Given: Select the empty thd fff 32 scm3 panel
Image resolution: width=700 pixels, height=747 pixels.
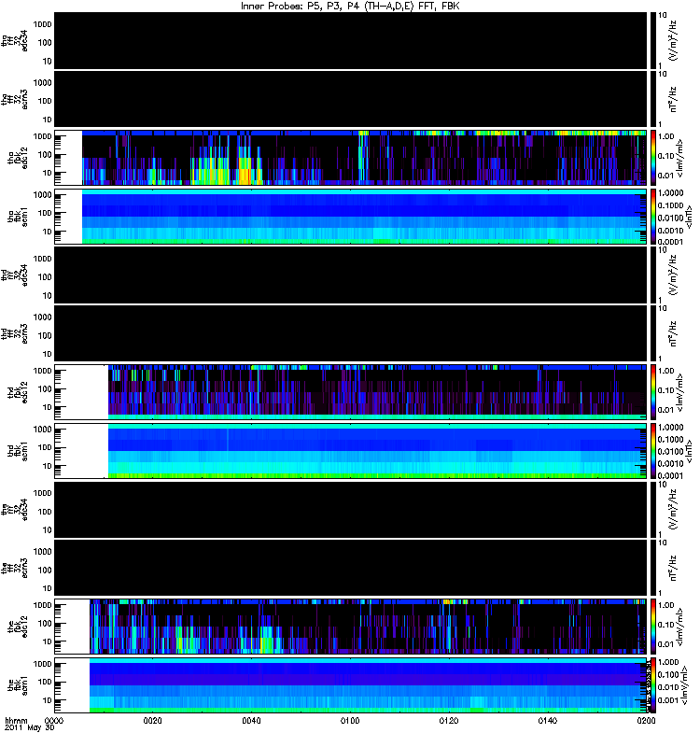Looking at the screenshot, I should point(350,333).
